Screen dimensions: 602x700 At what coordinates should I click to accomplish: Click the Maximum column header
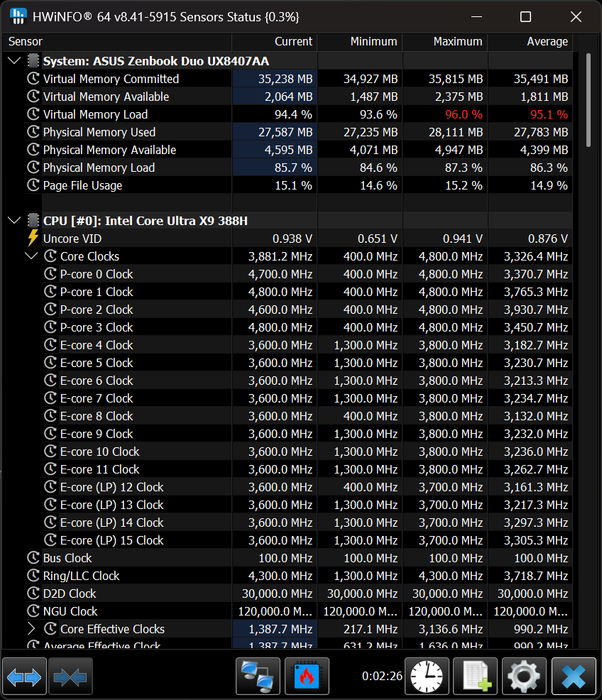pyautogui.click(x=458, y=42)
